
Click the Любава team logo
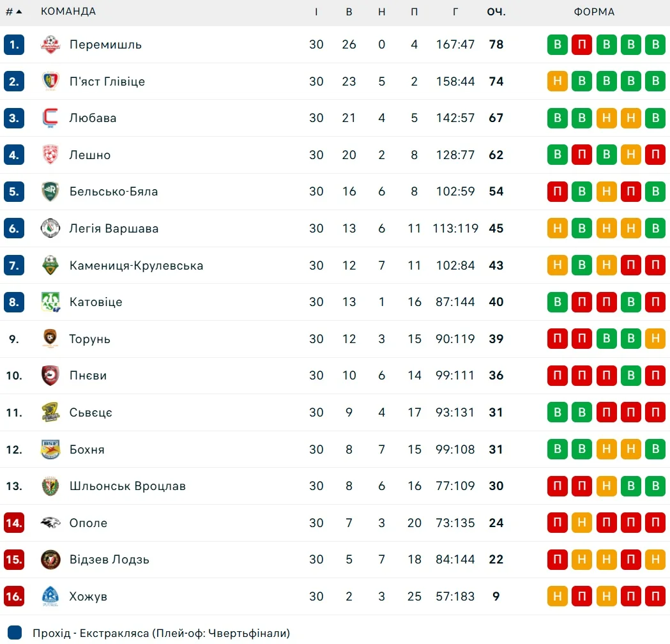click(x=50, y=118)
